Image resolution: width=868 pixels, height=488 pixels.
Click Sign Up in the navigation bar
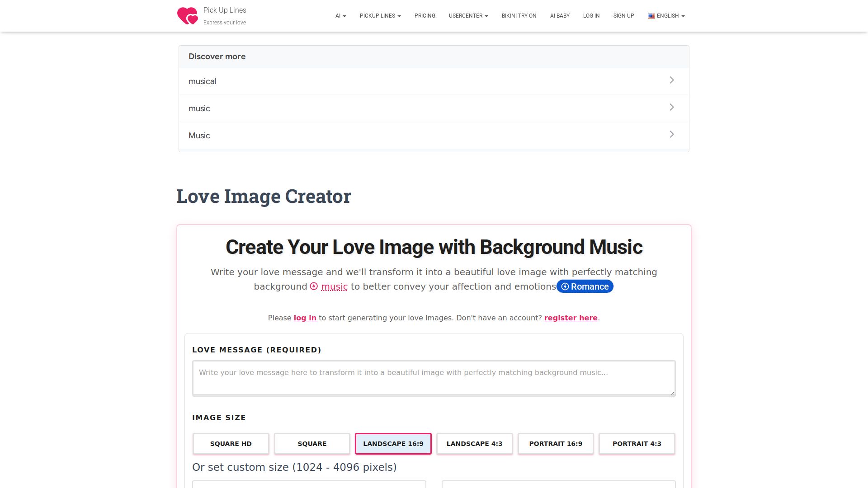tap(624, 16)
